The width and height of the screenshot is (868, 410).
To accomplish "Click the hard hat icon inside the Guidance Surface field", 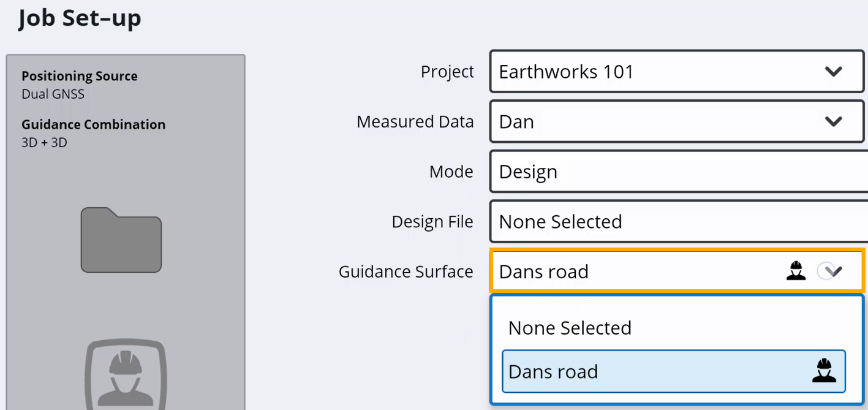I will pyautogui.click(x=796, y=271).
